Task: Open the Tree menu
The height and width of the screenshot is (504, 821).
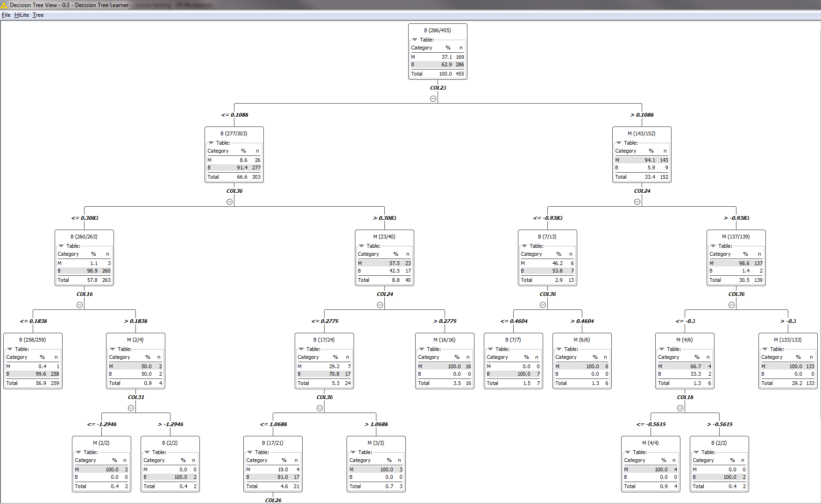Action: pyautogui.click(x=38, y=15)
